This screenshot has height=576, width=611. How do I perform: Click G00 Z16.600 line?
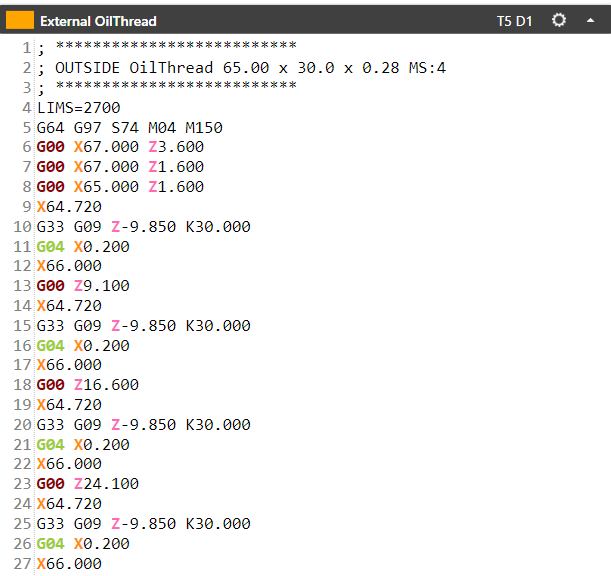click(88, 385)
